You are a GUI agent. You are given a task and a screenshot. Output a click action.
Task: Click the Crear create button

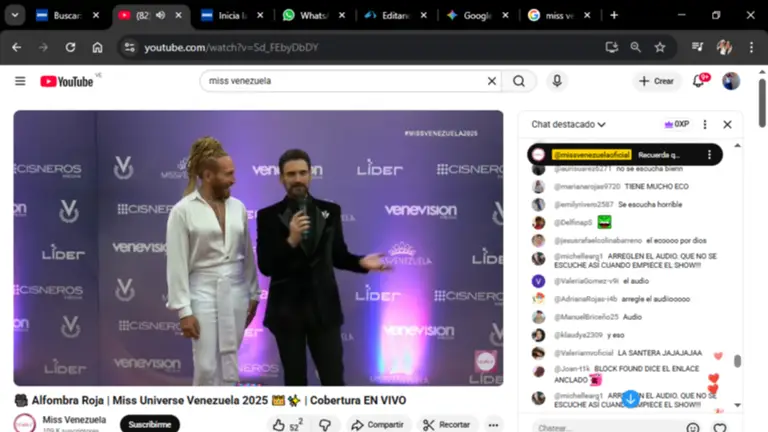point(656,81)
